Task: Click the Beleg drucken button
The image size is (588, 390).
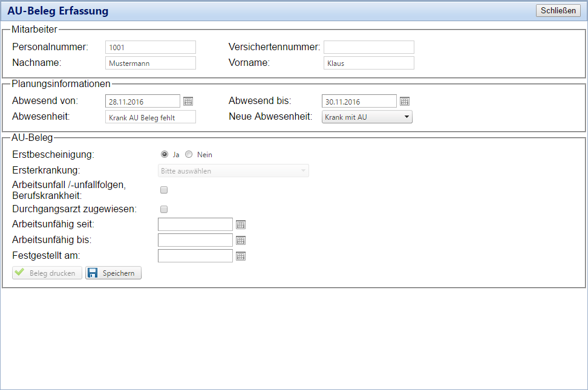Action: point(47,273)
